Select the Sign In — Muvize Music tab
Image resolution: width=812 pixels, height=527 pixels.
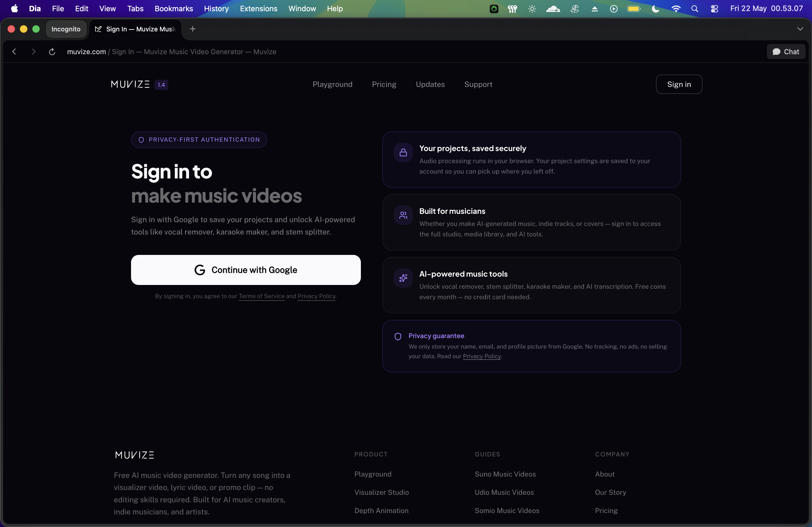pos(135,29)
